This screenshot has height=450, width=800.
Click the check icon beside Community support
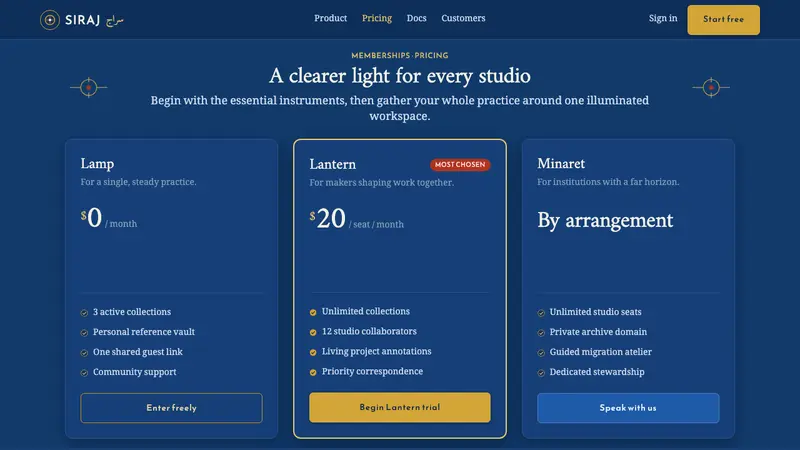[84, 372]
